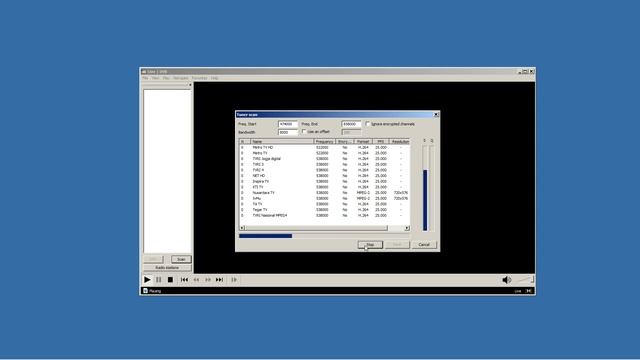Click the signal strength level bar
This screenshot has height=360, width=640.
425,188
